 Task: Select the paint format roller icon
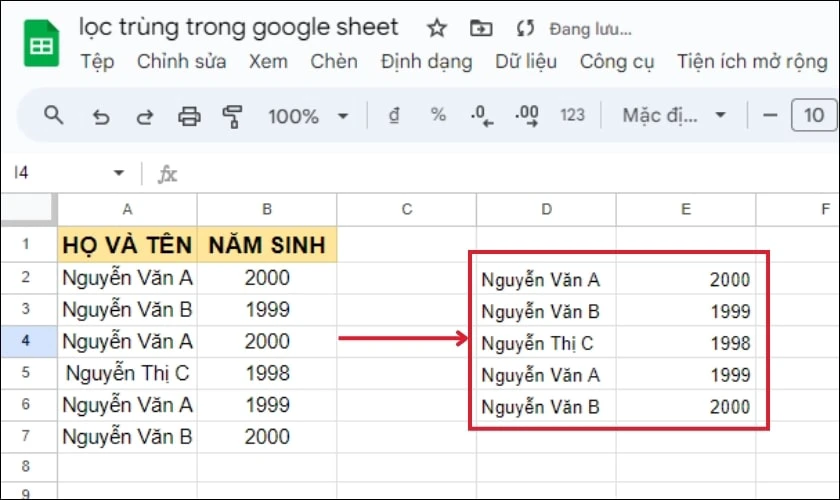pos(232,116)
